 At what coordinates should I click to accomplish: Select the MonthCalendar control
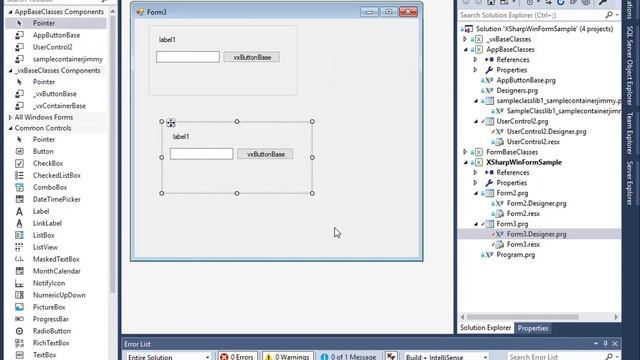click(x=57, y=271)
